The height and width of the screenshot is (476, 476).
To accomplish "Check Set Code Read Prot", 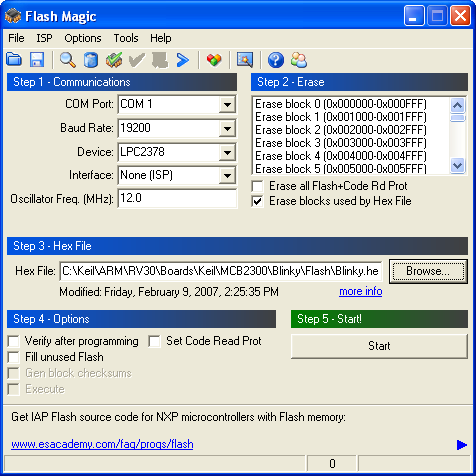I will pyautogui.click(x=154, y=341).
